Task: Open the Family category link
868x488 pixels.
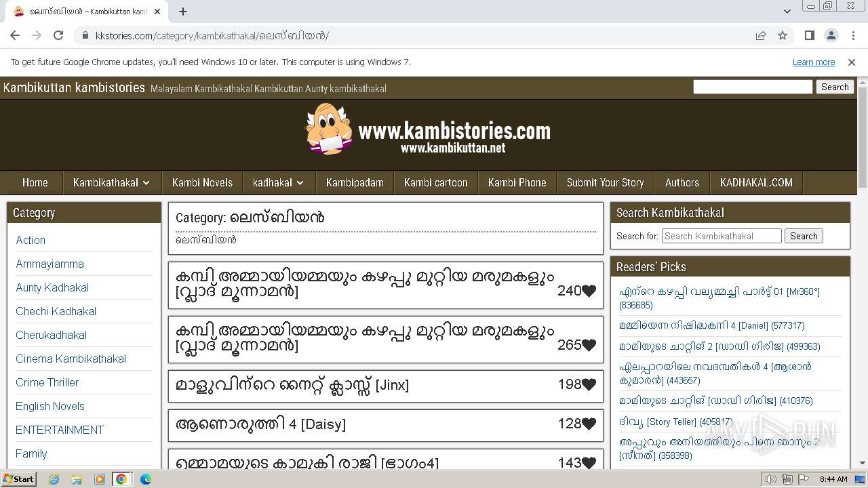Action: 31,453
